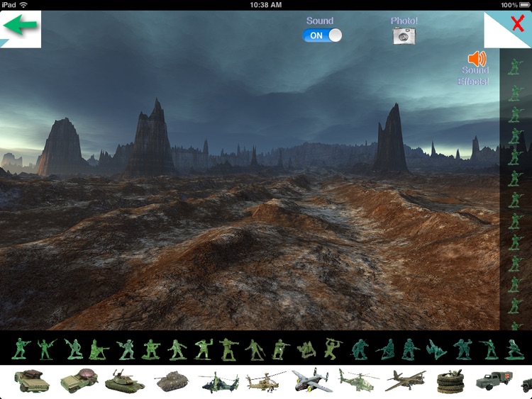Choose the dark teal grenade-throwing soldier

pyautogui.click(x=462, y=349)
